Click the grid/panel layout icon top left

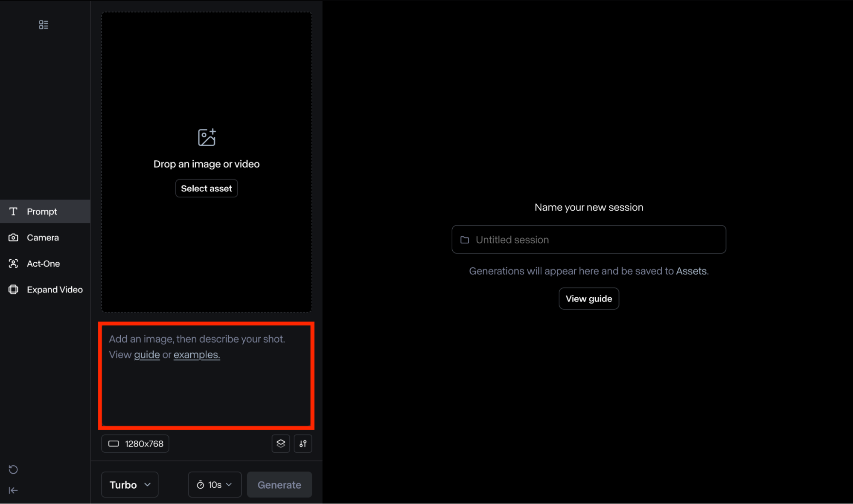[43, 25]
